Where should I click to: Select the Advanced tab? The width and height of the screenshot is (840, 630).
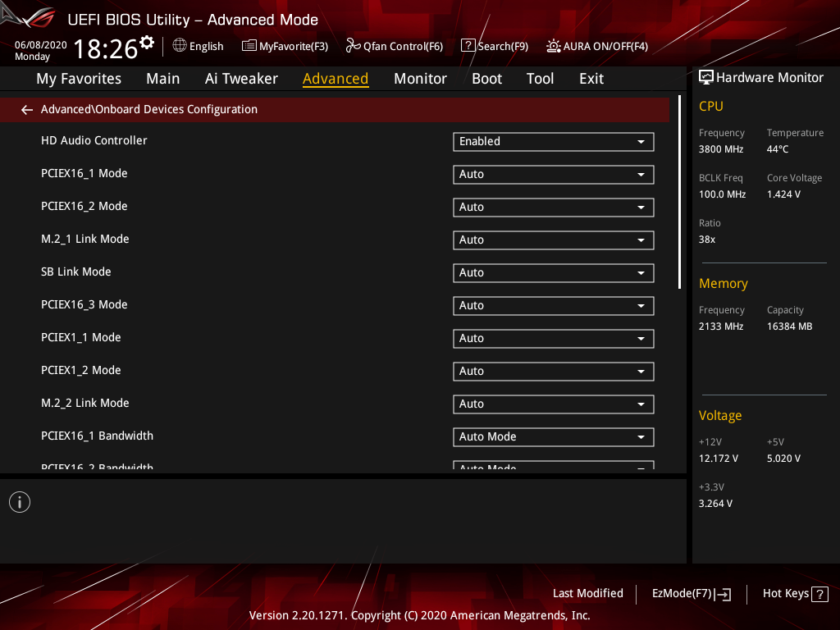(x=336, y=79)
